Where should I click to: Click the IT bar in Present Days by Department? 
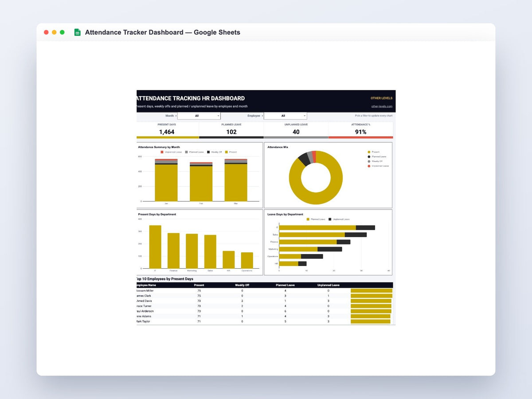tap(155, 247)
